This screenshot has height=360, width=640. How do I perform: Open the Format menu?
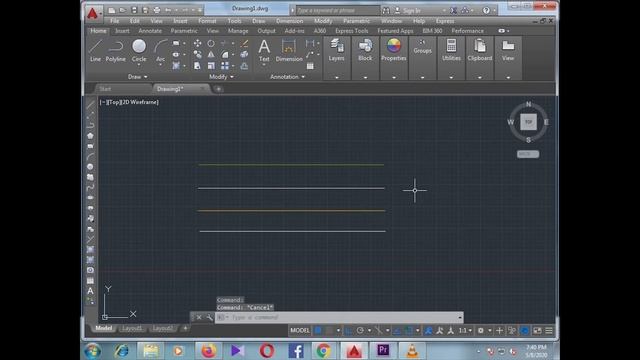pyautogui.click(x=207, y=21)
